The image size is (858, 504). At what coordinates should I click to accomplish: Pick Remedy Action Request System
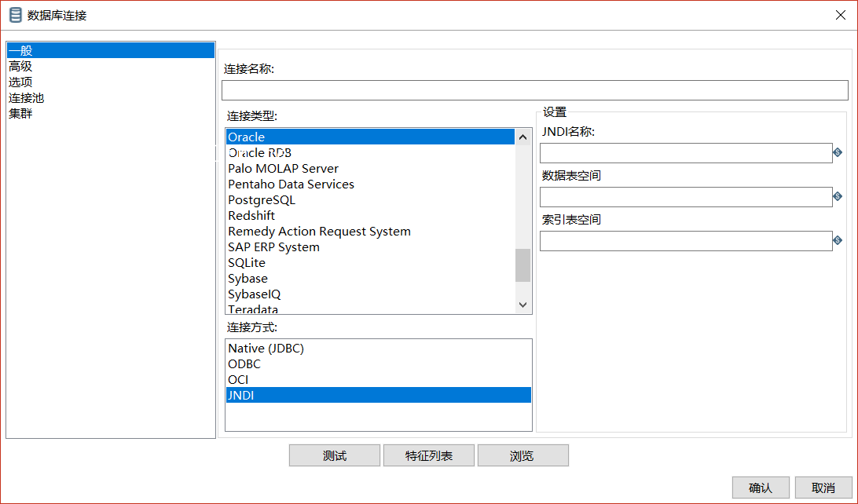[x=370, y=232]
